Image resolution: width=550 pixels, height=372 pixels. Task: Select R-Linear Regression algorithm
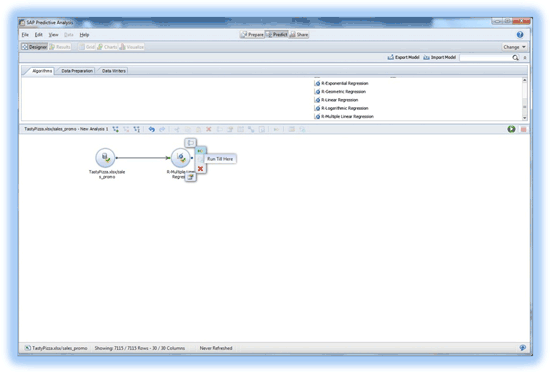click(336, 100)
